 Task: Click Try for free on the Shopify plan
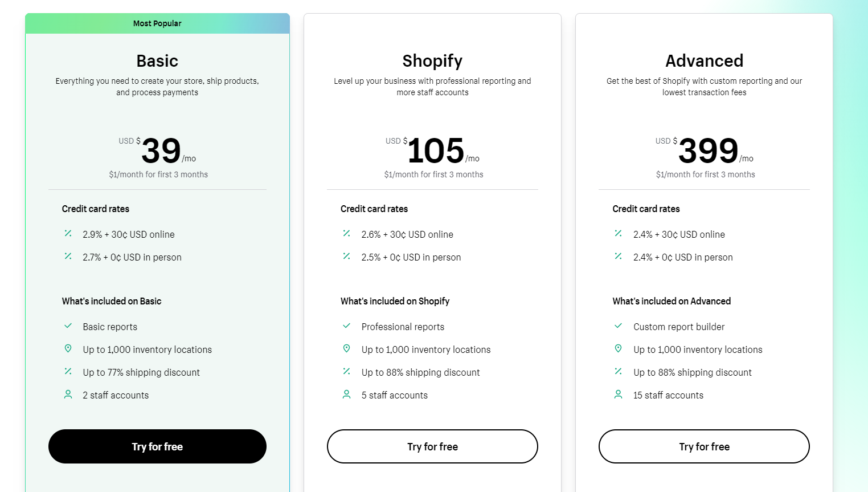[x=432, y=446]
